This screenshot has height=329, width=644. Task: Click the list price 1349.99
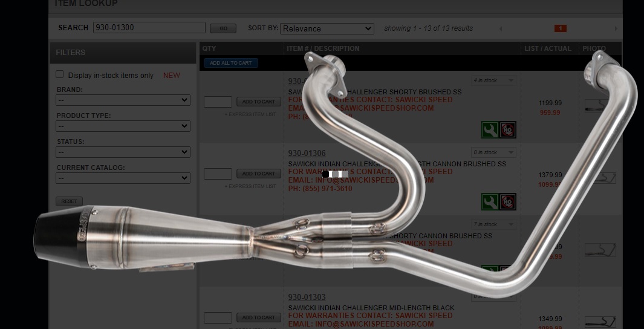pyautogui.click(x=550, y=319)
